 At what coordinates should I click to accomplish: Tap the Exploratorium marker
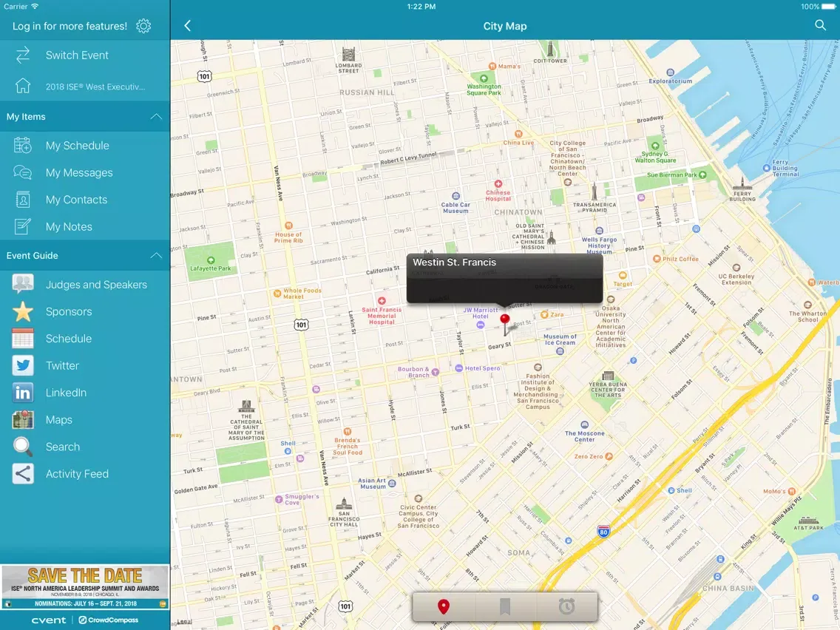tap(670, 72)
